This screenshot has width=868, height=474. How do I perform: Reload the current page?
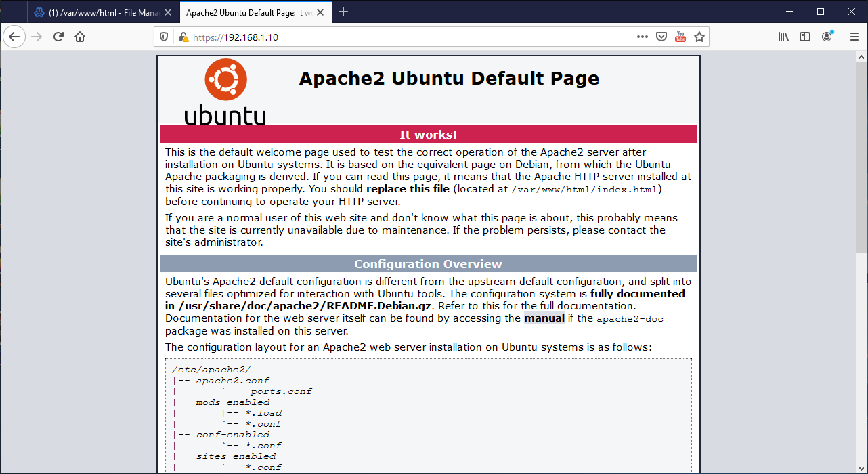pos(58,37)
